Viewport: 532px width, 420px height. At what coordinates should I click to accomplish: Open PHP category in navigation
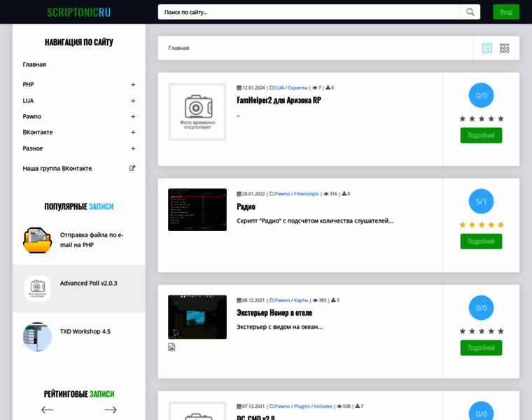pos(28,85)
